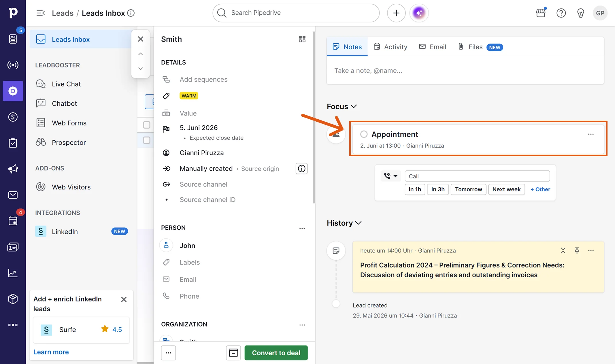Screen dimensions: 615x364
Task: Open the AI assistant sparkle icon
Action: pos(419,13)
